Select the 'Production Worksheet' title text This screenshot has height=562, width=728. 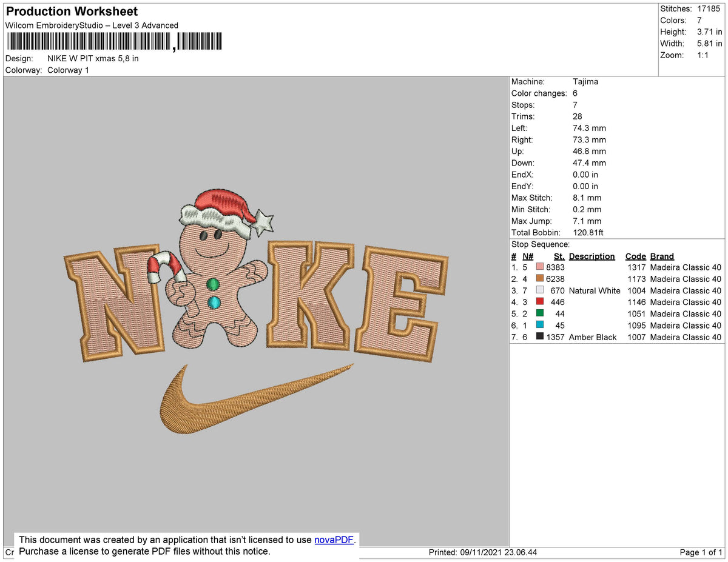point(72,12)
